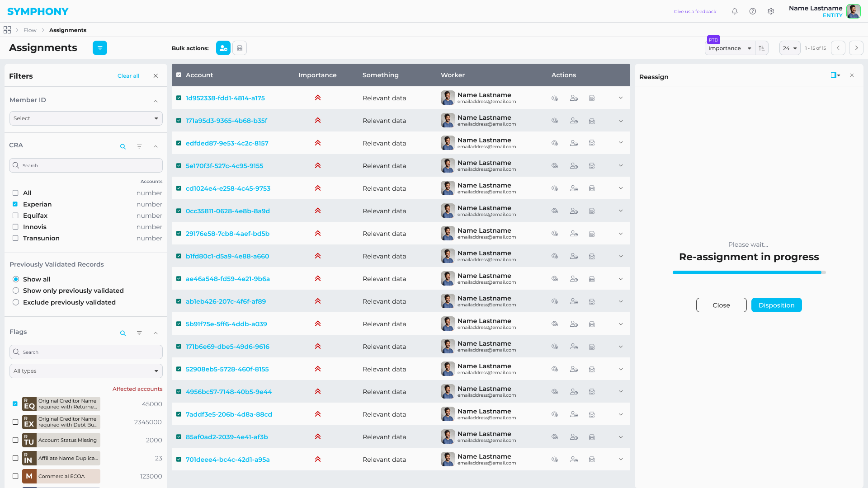Open the help question mark icon
Image resolution: width=868 pixels, height=488 pixels.
(753, 11)
